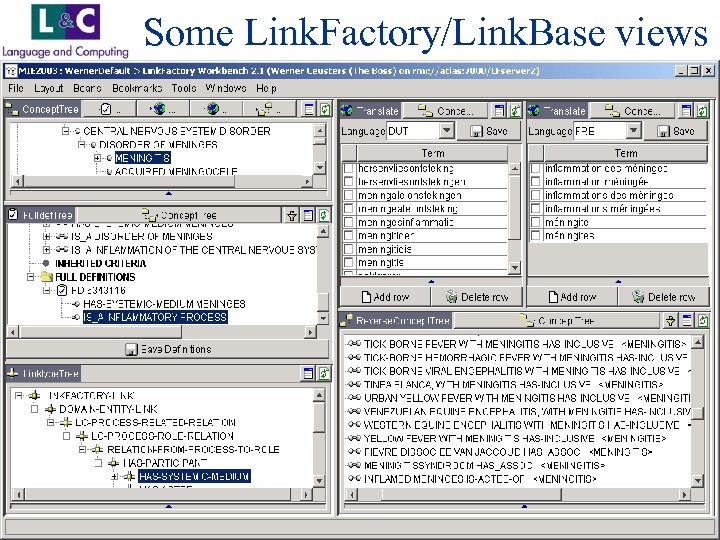Image resolution: width=720 pixels, height=540 pixels.
Task: Collapse DISORDER OF MENINGES node
Action: (x=82, y=145)
